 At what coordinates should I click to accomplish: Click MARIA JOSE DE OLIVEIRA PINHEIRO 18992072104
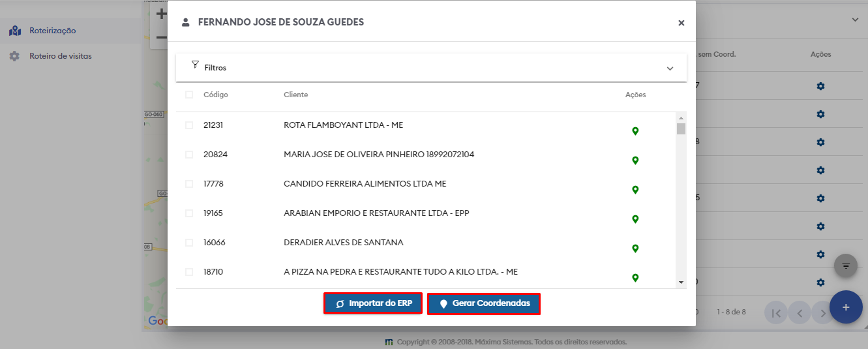379,155
